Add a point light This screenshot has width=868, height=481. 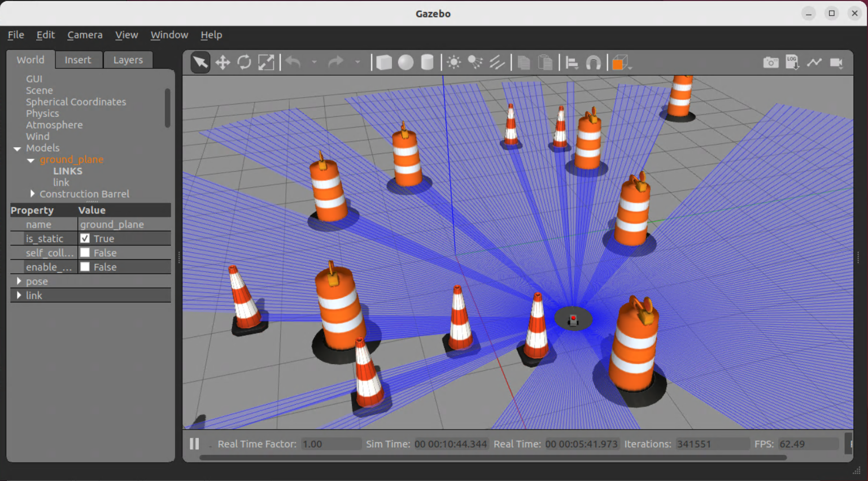pyautogui.click(x=453, y=62)
